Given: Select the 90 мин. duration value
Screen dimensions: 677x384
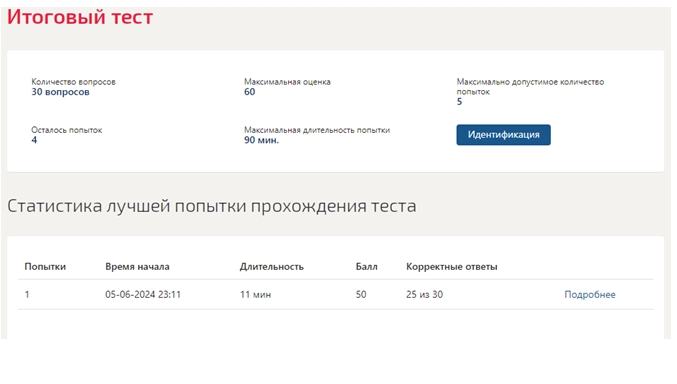Looking at the screenshot, I should (x=262, y=140).
